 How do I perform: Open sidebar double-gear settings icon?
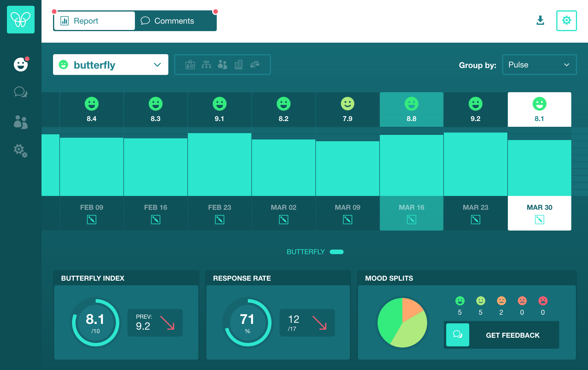(x=21, y=151)
